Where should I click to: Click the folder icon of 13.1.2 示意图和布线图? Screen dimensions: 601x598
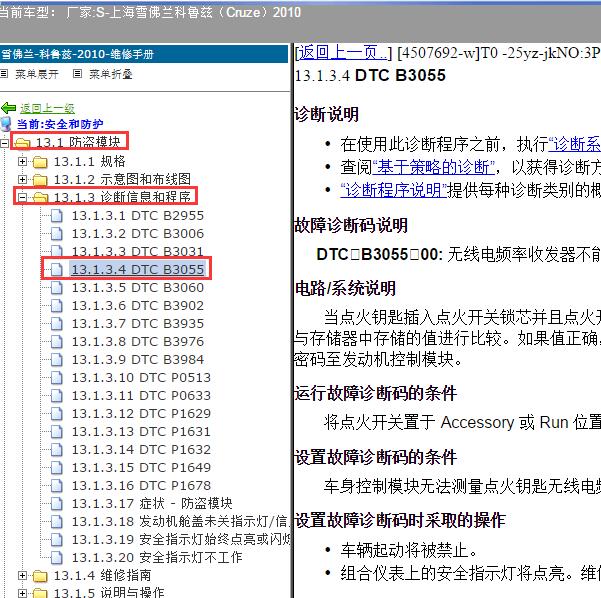pos(40,180)
